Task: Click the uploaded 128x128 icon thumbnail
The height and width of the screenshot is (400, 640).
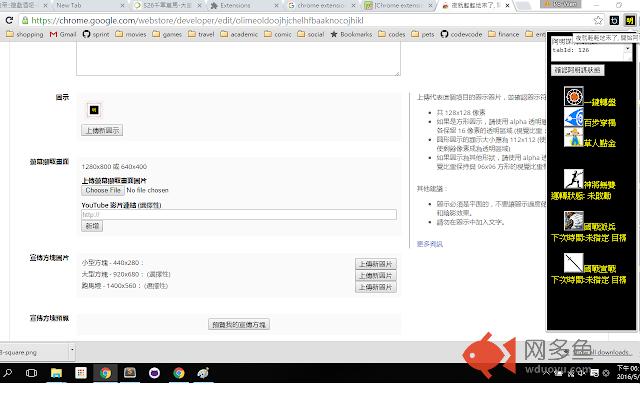Action: coord(94,110)
